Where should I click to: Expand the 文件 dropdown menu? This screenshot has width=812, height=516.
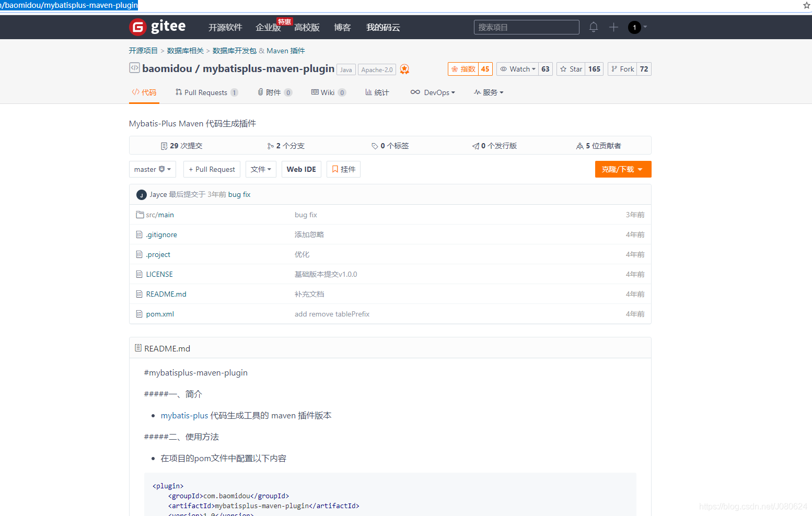[x=261, y=169]
